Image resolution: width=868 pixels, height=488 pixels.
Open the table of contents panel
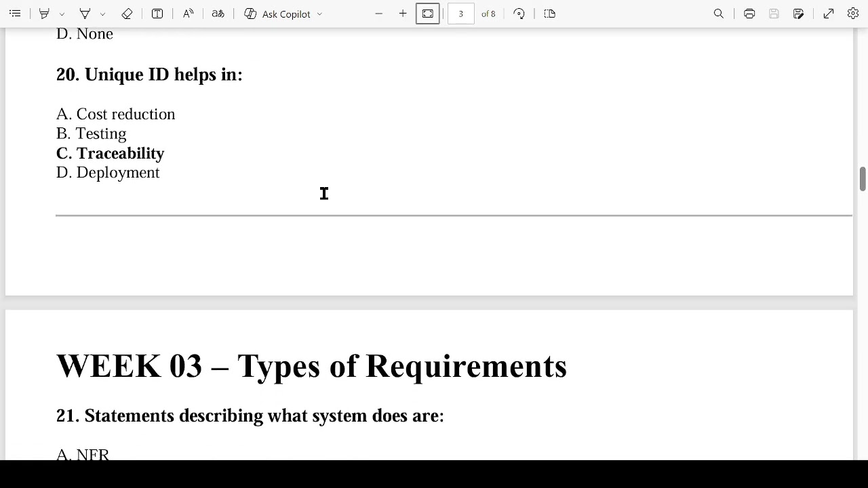coord(15,14)
